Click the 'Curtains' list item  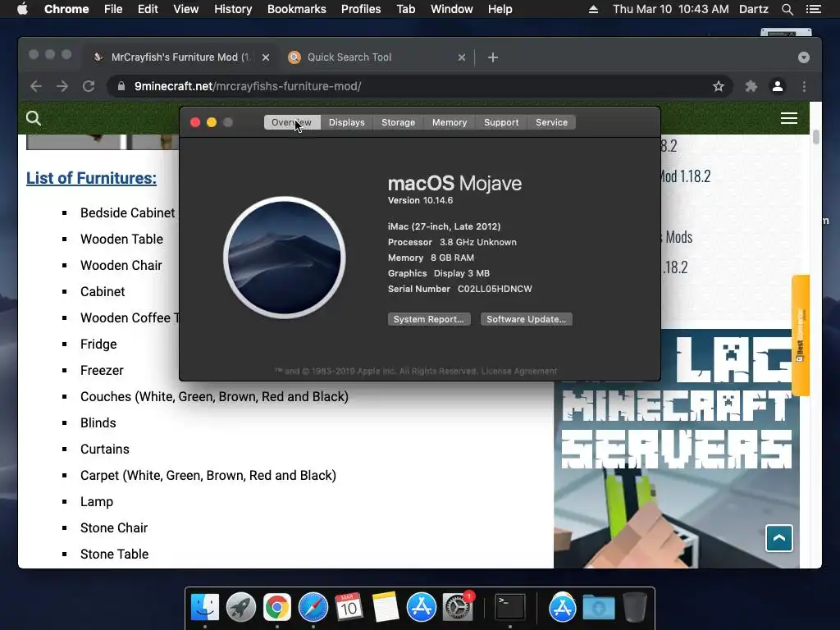[104, 449]
